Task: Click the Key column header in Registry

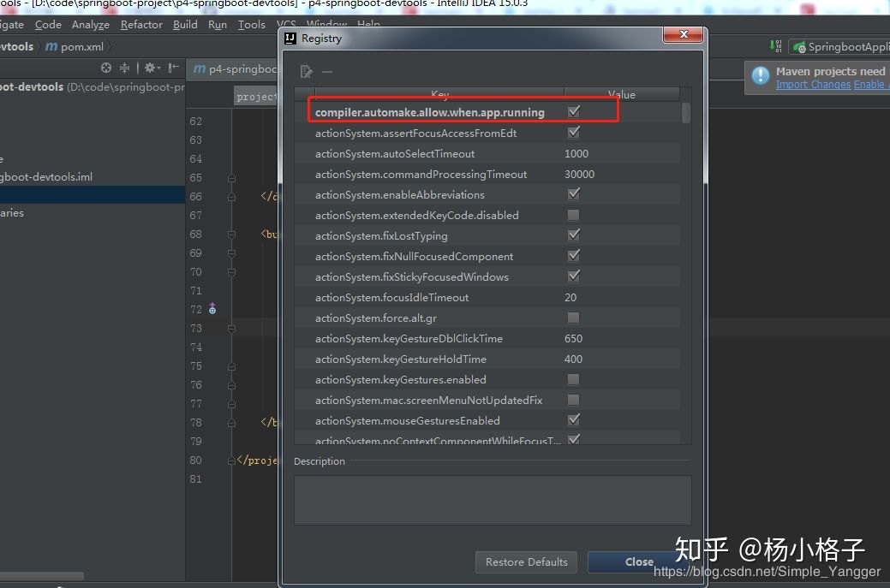Action: tap(440, 94)
